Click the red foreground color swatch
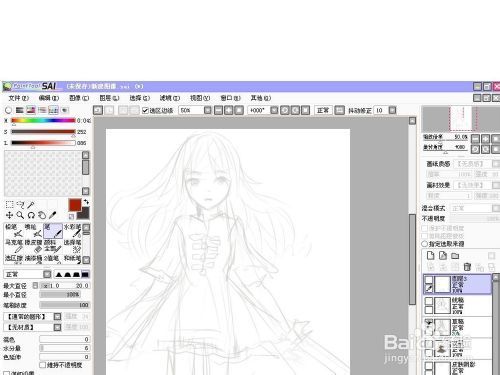Screen dimensions: 500x375 pos(75,205)
